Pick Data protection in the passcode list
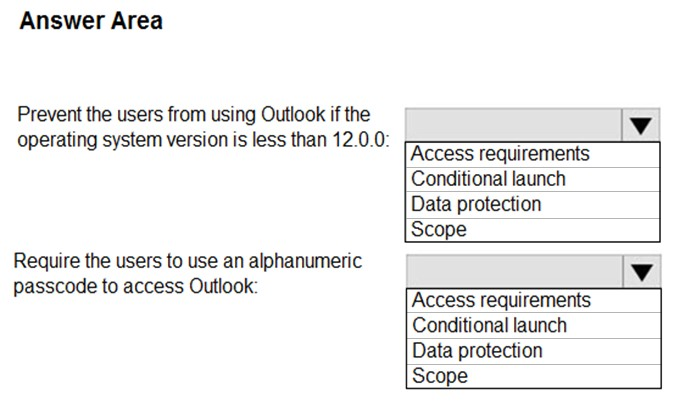The width and height of the screenshot is (674, 403). (x=533, y=351)
